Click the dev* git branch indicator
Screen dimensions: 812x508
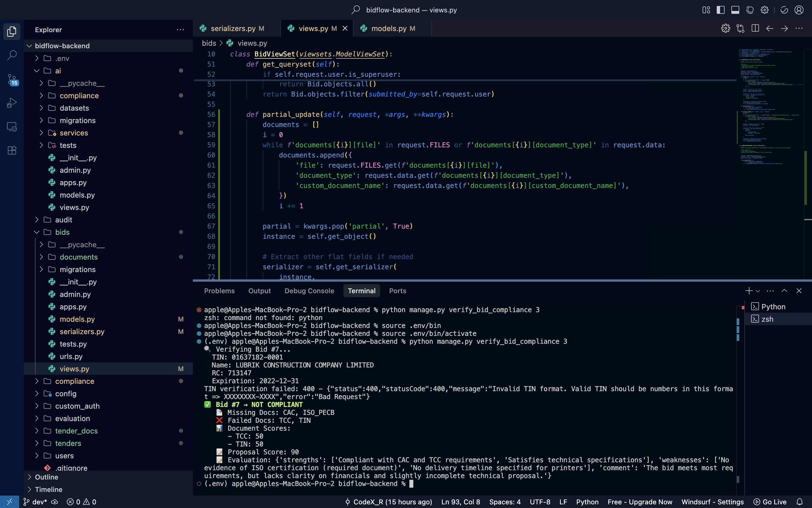tap(35, 502)
